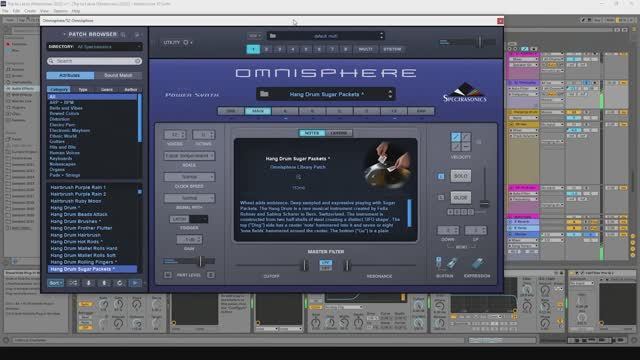Open the Sort dropdown button
This screenshot has height=360, width=640.
tap(56, 283)
